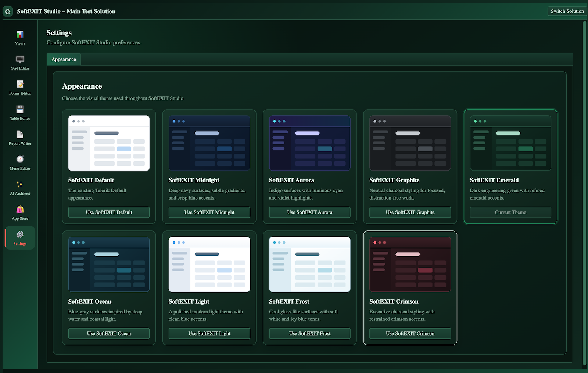Image resolution: width=588 pixels, height=373 pixels.
Task: Apply the Use SoftEXIT Light button
Action: (209, 334)
